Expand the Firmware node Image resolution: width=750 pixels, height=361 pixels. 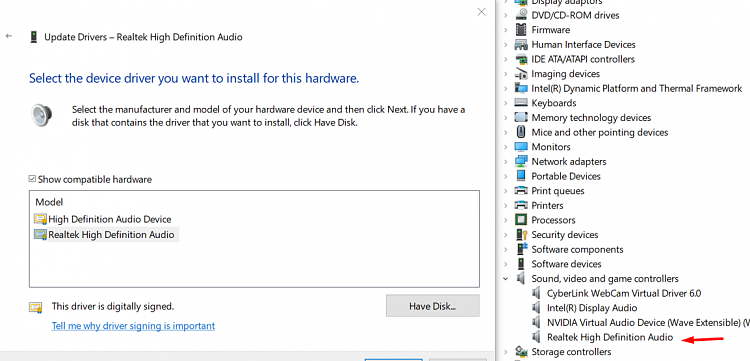(x=506, y=30)
